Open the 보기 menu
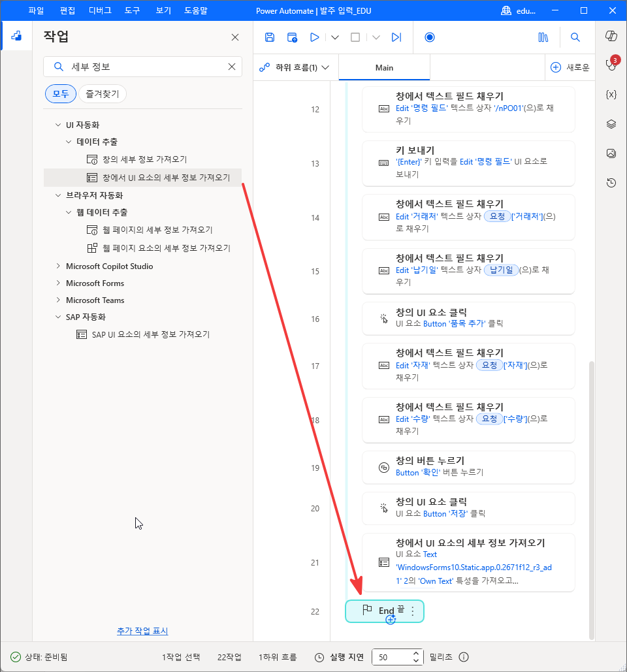Viewport: 627px width, 672px height. (x=163, y=10)
